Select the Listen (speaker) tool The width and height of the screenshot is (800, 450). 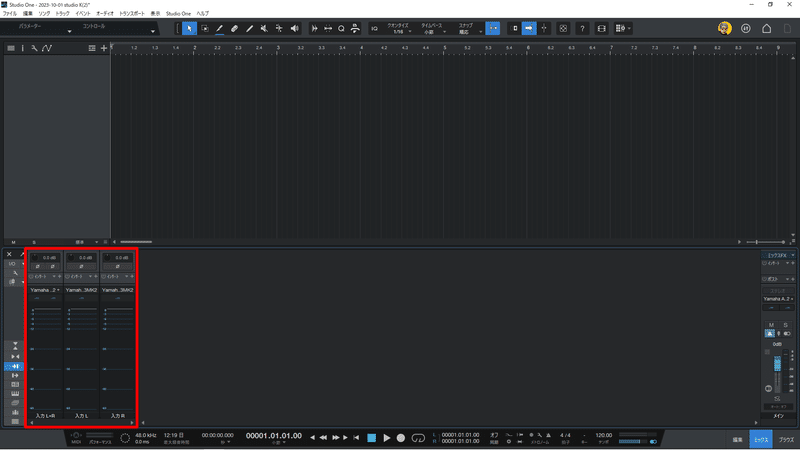point(294,29)
